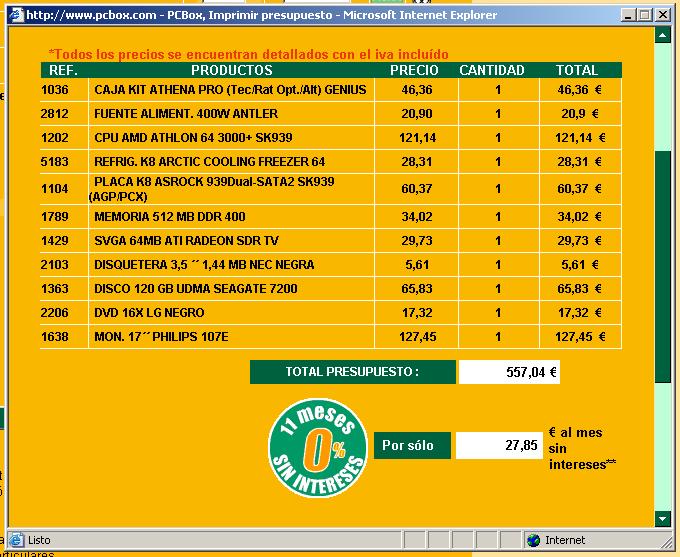680x557 pixels.
Task: Click reference number 1036
Action: tap(55, 90)
